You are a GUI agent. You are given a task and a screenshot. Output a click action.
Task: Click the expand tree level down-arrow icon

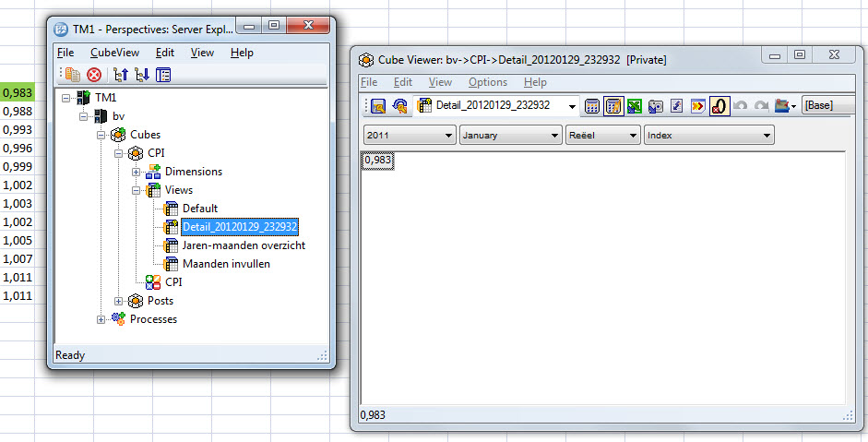pyautogui.click(x=142, y=75)
